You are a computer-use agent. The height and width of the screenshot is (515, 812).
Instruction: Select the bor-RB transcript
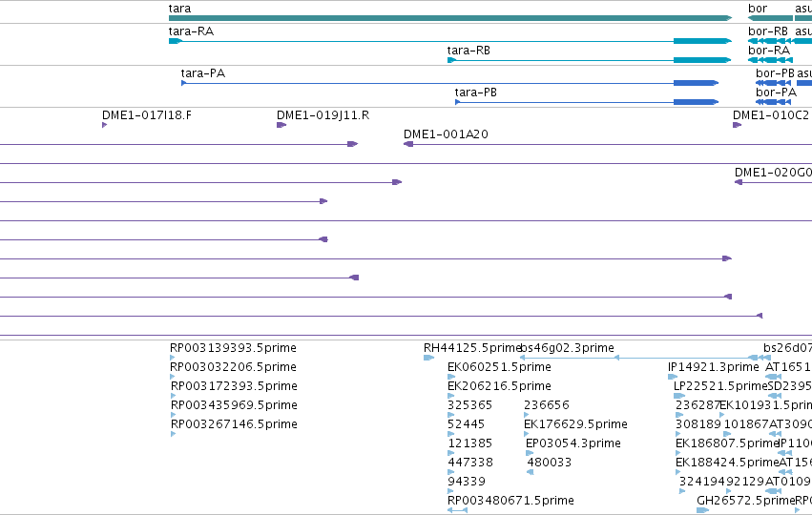(770, 41)
